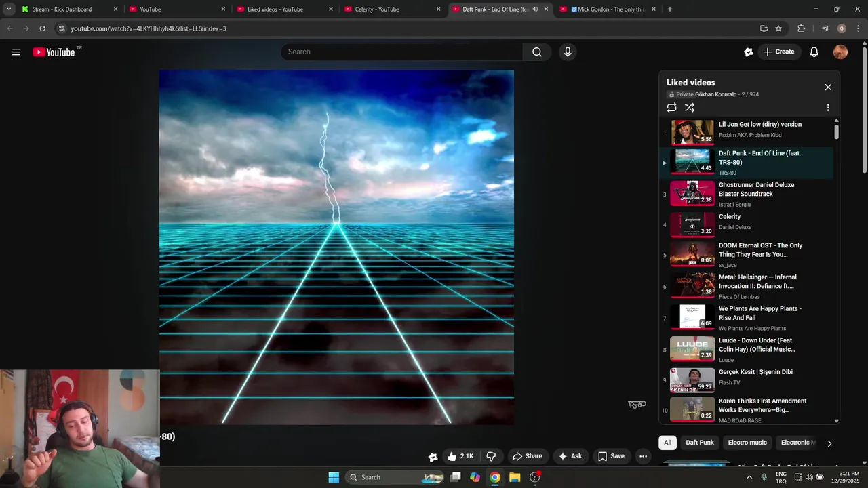Open the YouTube account avatar menu
The height and width of the screenshot is (488, 868).
(x=840, y=52)
